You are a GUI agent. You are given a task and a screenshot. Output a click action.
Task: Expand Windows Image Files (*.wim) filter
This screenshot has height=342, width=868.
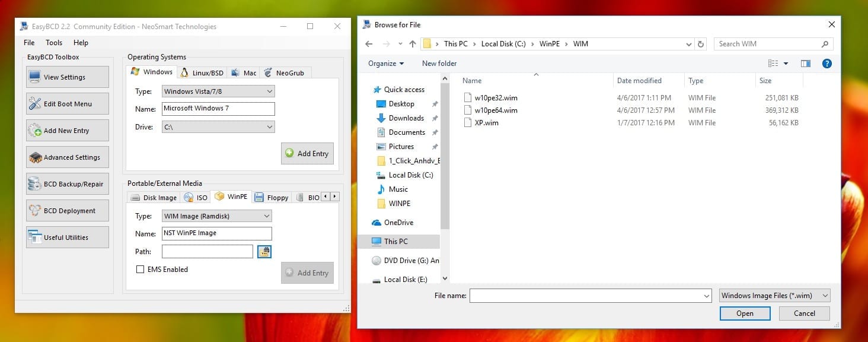pyautogui.click(x=774, y=296)
